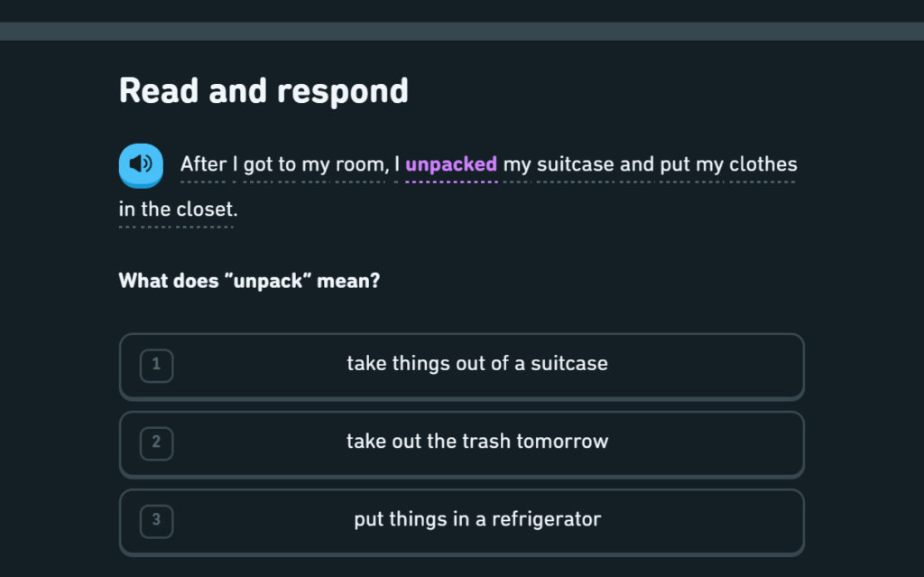Image resolution: width=924 pixels, height=577 pixels.
Task: Tap the word "After" in the sentence
Action: 203,164
